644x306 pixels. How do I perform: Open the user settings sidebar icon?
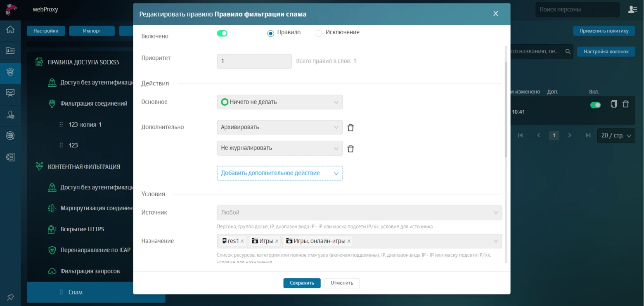pos(10,114)
